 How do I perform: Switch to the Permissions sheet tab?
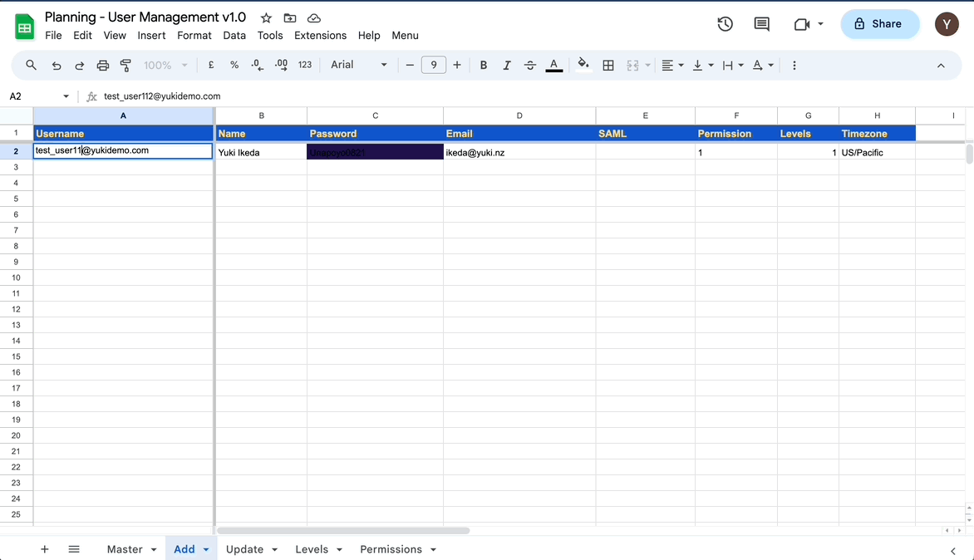391,549
